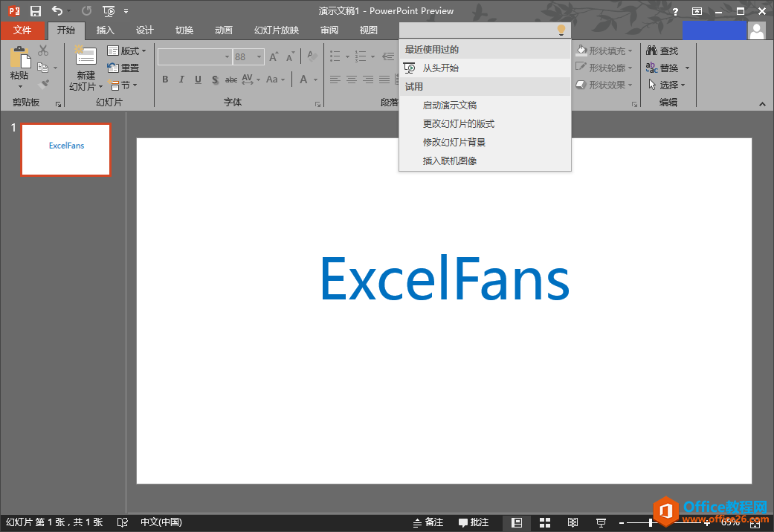Toggle underline formatting
Screen dimensions: 774x532
(198, 80)
